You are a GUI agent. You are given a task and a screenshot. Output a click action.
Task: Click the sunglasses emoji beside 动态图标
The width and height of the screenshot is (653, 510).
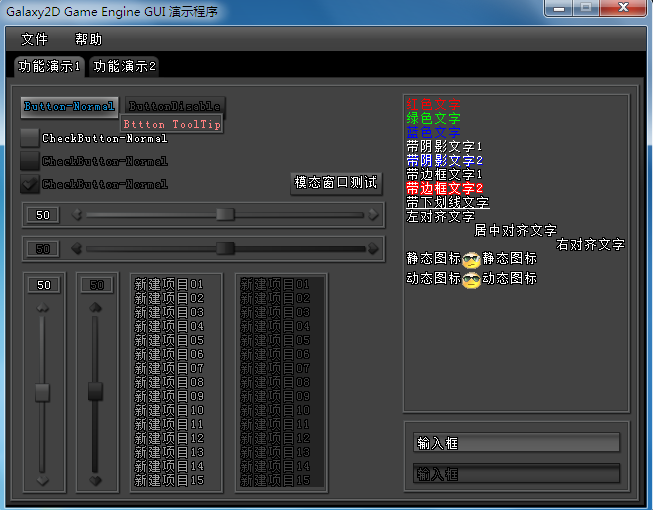coord(471,279)
